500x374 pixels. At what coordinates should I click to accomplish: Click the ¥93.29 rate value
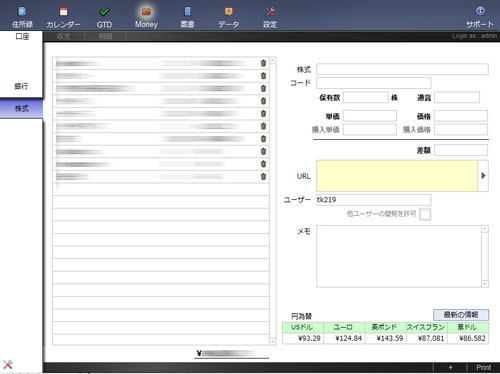pyautogui.click(x=309, y=338)
